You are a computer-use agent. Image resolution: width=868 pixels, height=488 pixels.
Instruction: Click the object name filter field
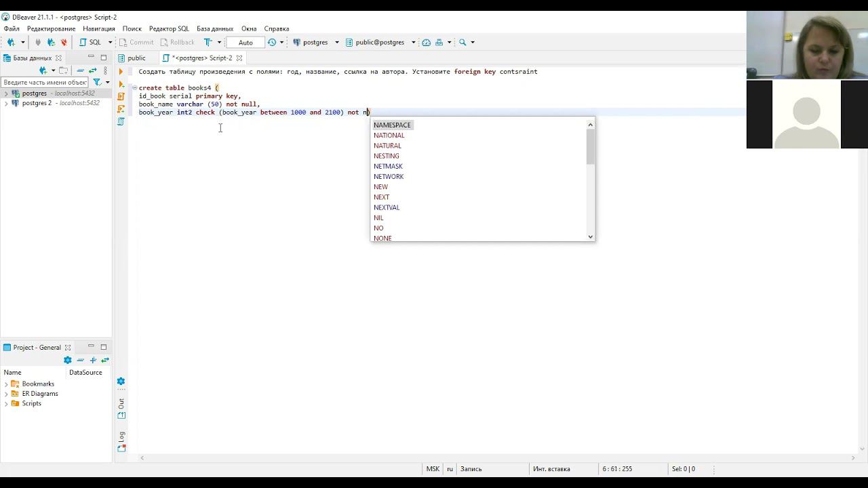(x=45, y=82)
